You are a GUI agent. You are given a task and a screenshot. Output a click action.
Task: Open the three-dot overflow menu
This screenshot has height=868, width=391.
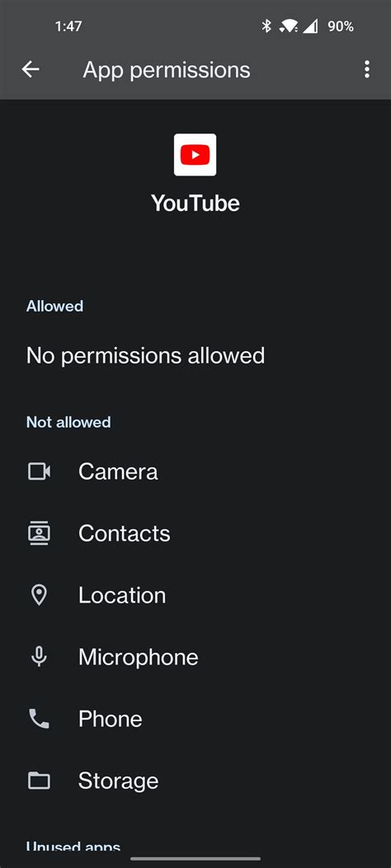pyautogui.click(x=366, y=70)
